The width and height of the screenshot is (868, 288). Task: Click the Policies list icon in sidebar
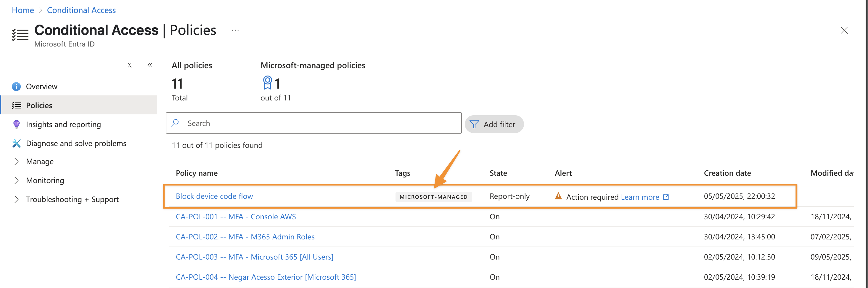coord(16,105)
